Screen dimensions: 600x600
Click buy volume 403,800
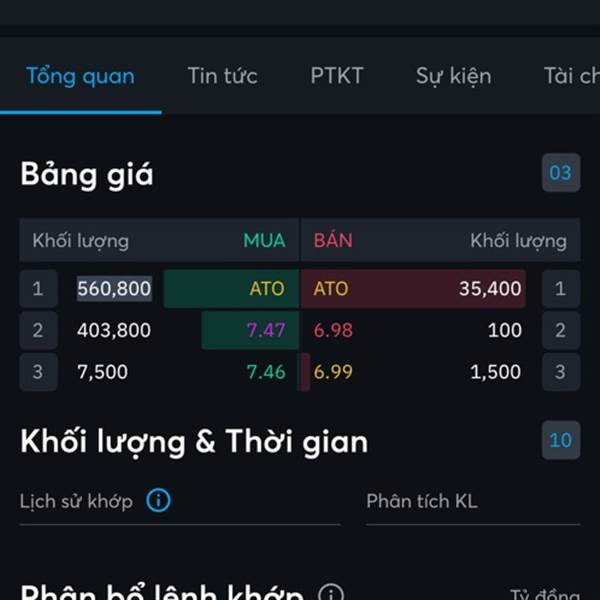click(114, 330)
